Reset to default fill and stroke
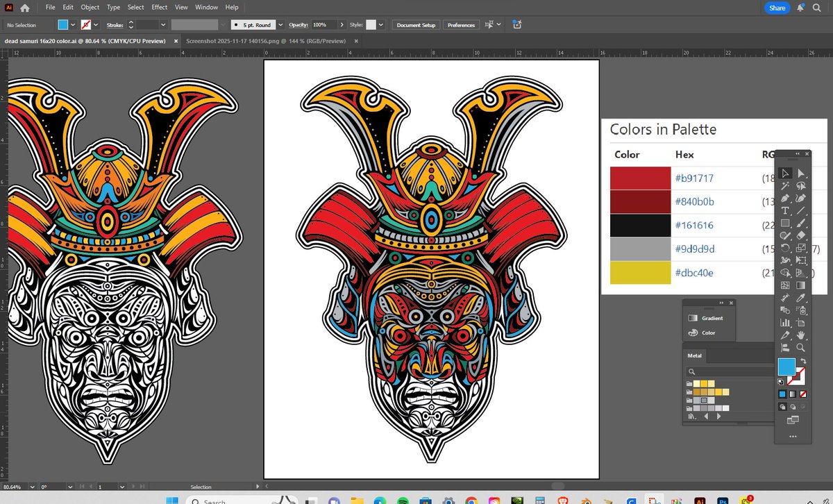 [780, 381]
